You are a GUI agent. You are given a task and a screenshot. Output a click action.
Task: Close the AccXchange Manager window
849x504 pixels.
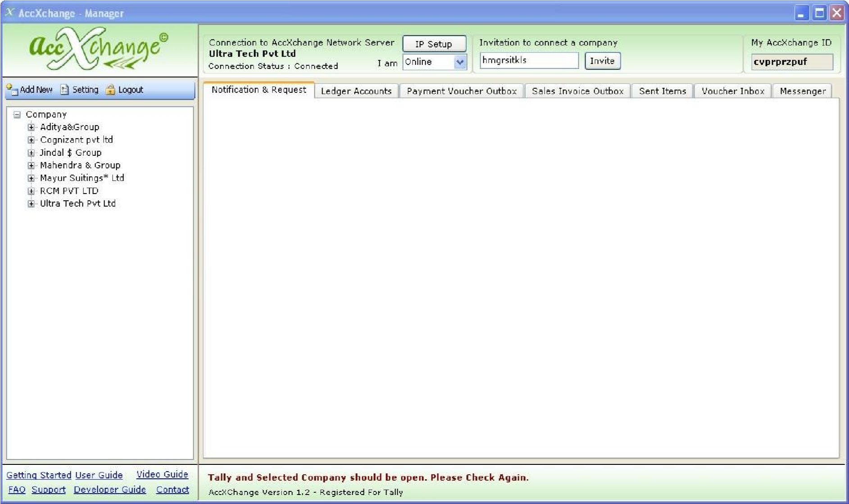(x=837, y=13)
